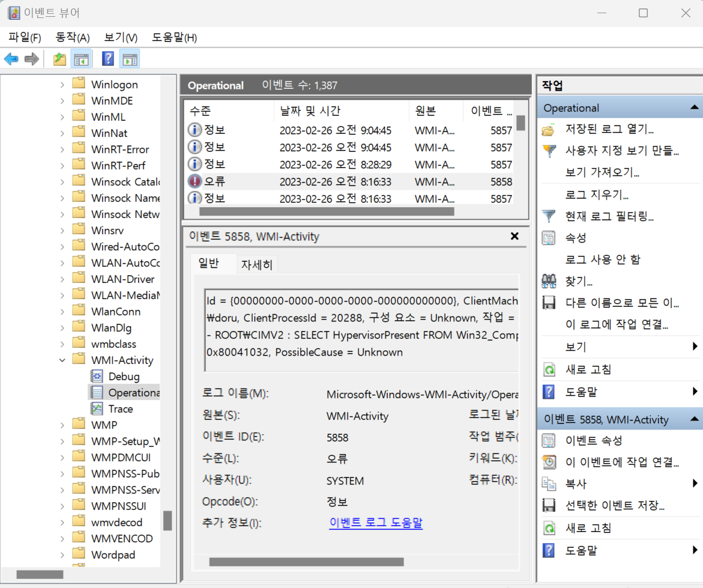Switch to the 자세히 tab
This screenshot has height=588, width=703.
coord(257,265)
